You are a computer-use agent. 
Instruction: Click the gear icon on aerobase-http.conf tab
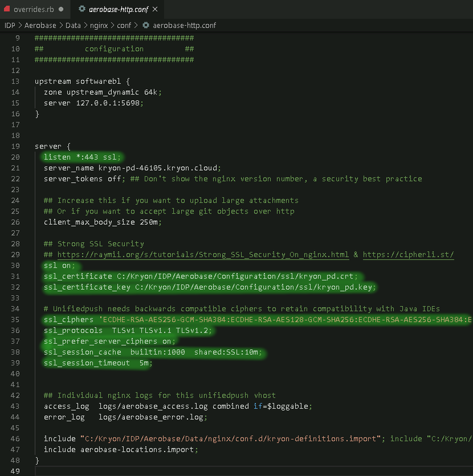(82, 9)
